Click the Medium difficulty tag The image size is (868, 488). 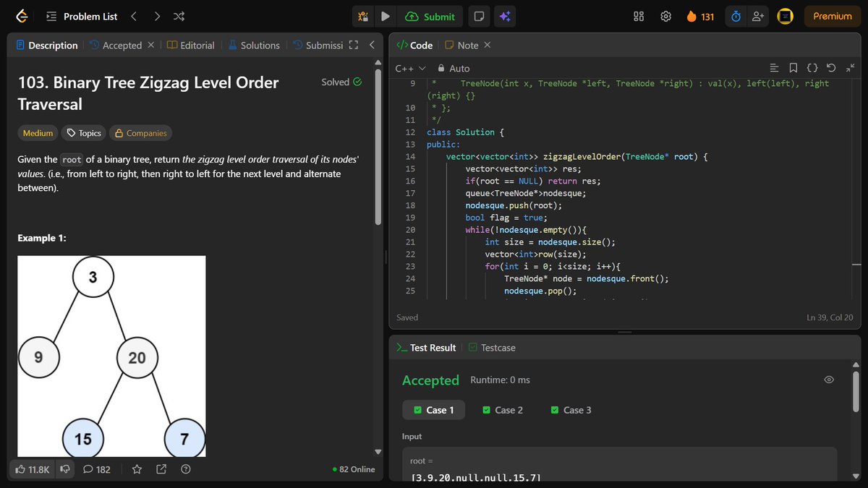click(x=38, y=133)
